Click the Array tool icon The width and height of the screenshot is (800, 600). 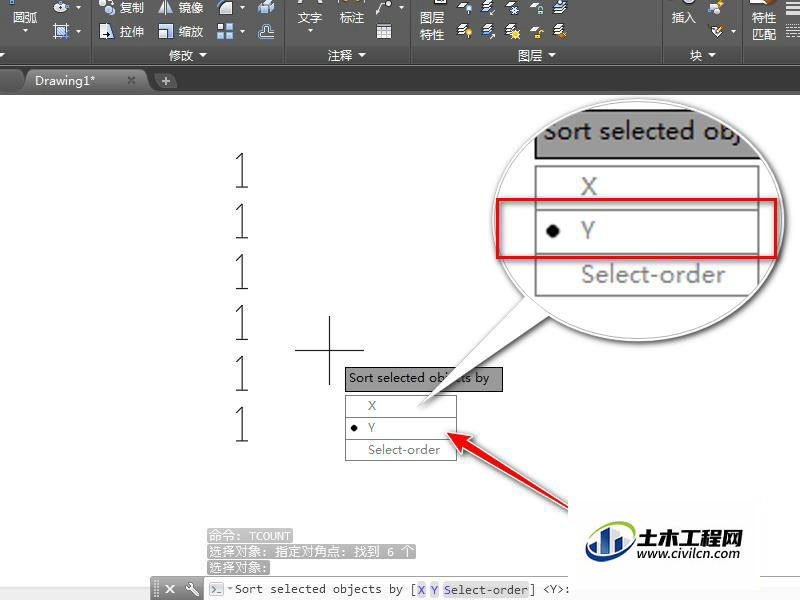224,32
